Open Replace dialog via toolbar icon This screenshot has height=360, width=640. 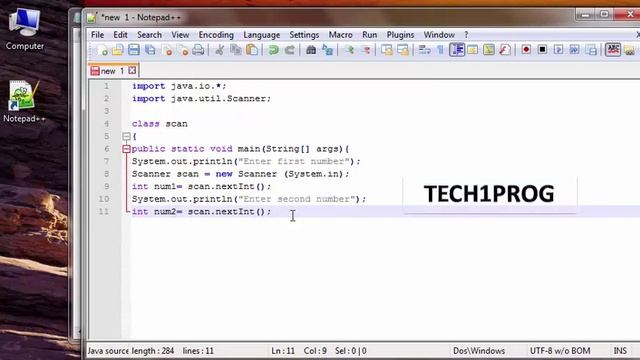click(327, 50)
